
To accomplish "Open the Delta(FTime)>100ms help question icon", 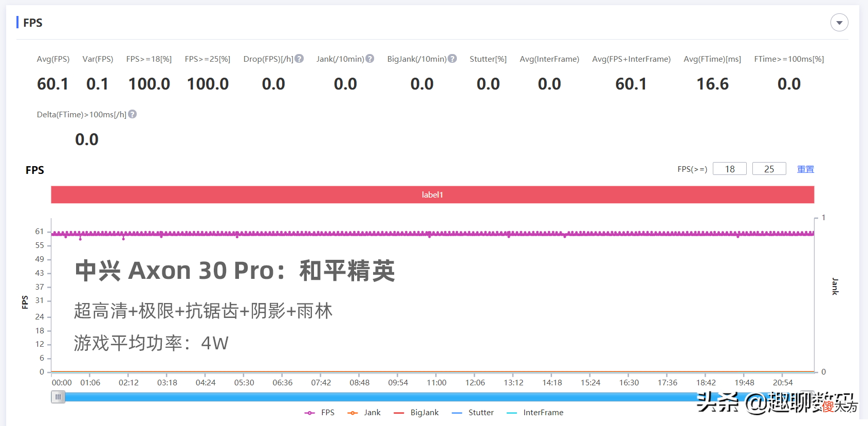I will 133,114.
